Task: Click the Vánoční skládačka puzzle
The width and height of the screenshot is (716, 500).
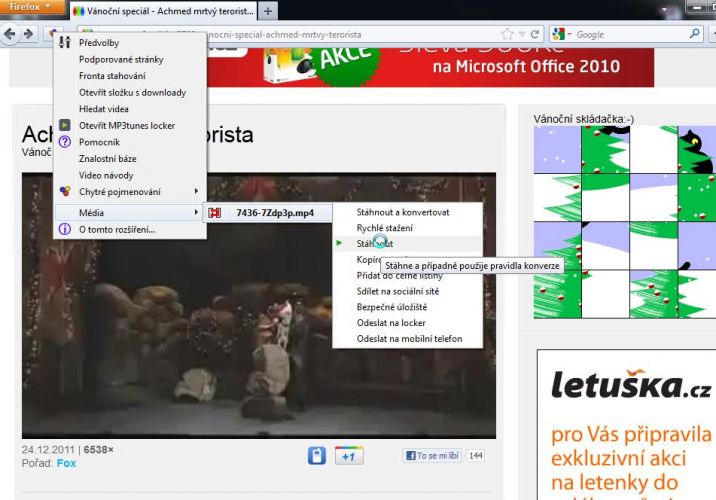Action: tap(625, 222)
